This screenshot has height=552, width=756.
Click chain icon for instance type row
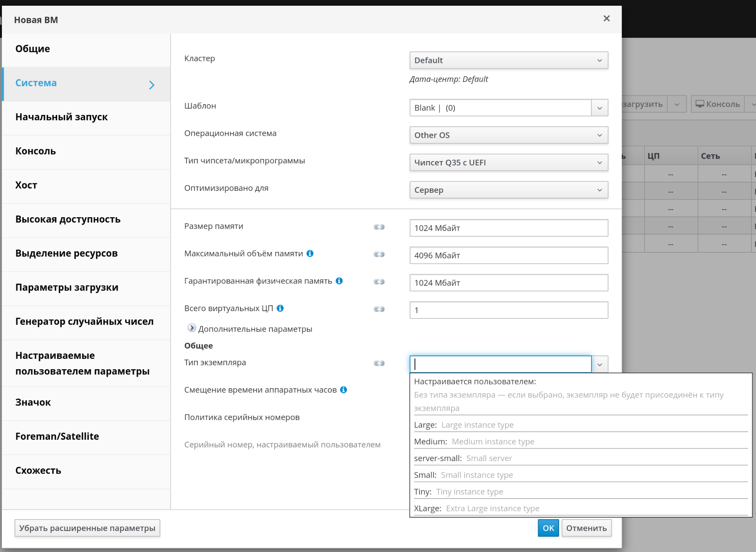pos(379,363)
